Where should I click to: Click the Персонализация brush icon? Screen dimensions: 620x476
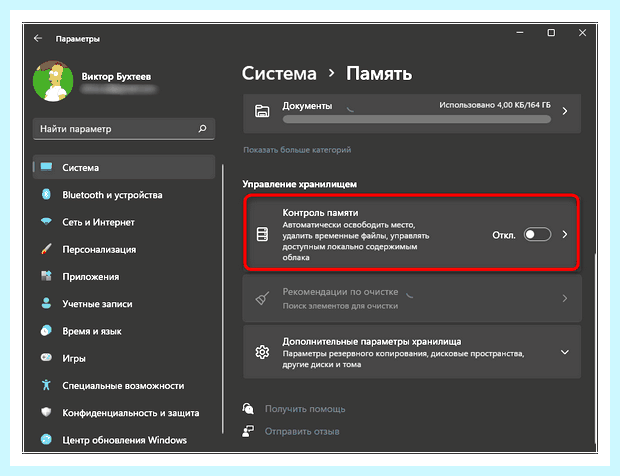tap(46, 249)
